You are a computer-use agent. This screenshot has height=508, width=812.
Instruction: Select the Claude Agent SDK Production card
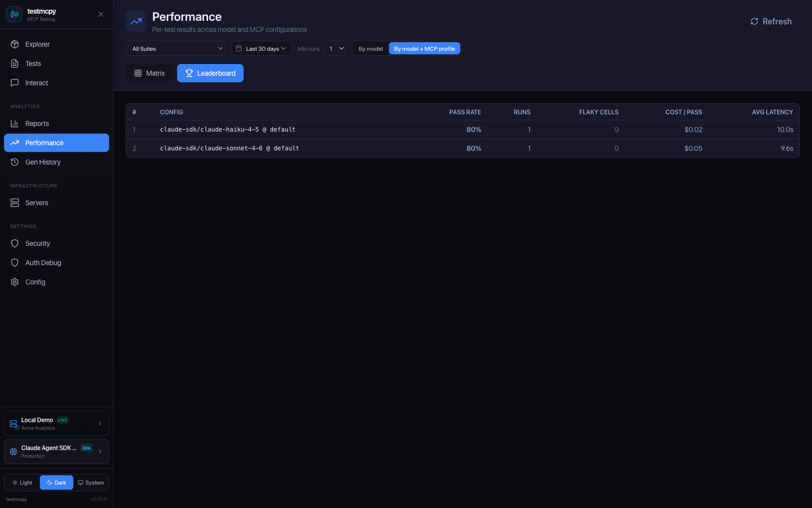(x=56, y=452)
